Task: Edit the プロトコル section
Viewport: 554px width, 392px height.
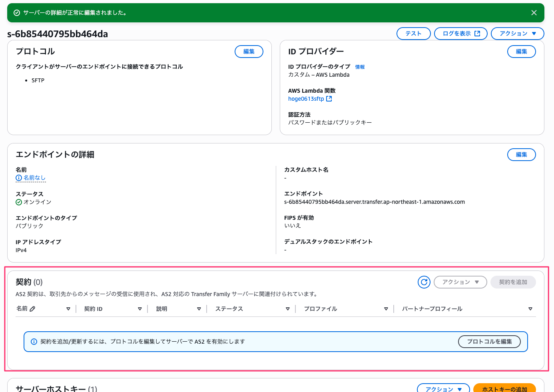Action: click(249, 52)
